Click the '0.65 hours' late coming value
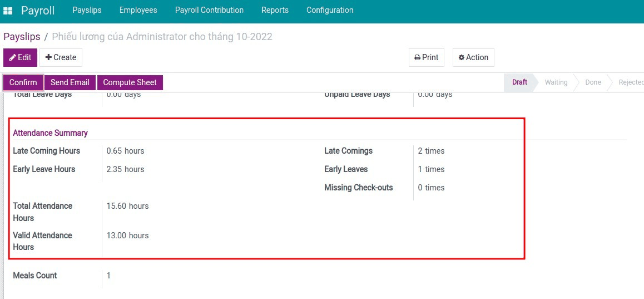 pyautogui.click(x=125, y=151)
